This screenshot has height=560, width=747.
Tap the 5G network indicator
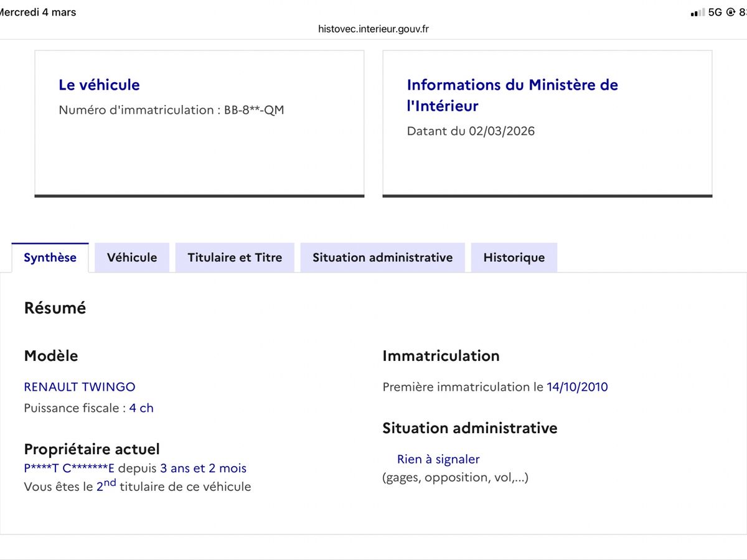tap(715, 12)
